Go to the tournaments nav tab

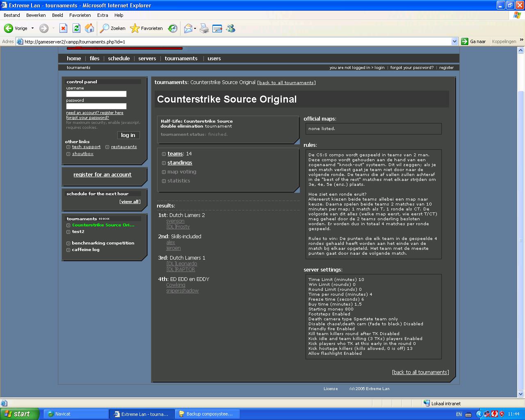pyautogui.click(x=181, y=58)
